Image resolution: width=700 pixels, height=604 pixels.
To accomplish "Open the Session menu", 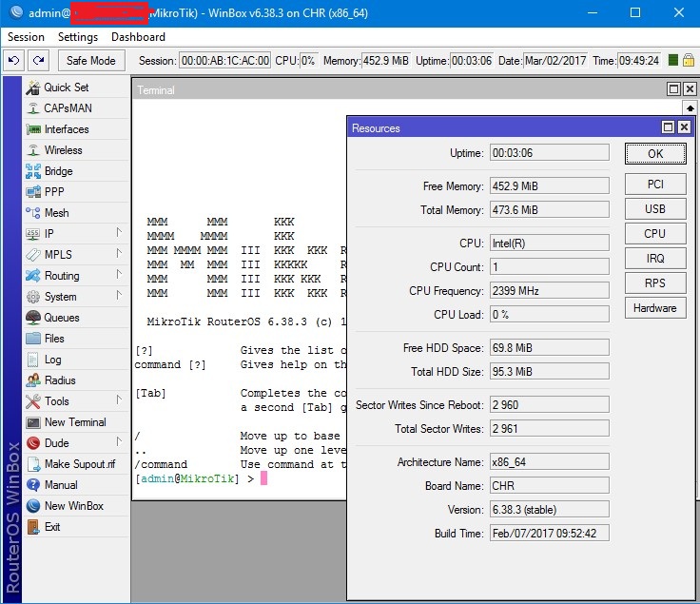I will coord(26,37).
